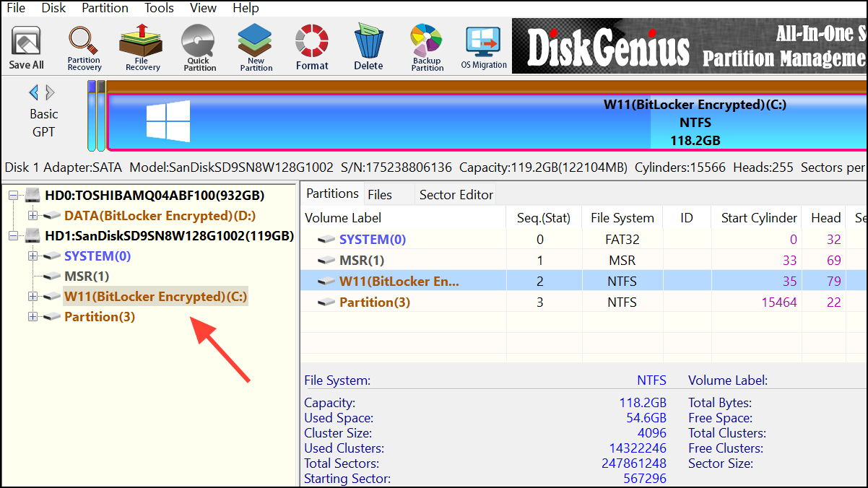868x488 pixels.
Task: Click the SYSTEM(0) label in partitions table
Action: 373,239
